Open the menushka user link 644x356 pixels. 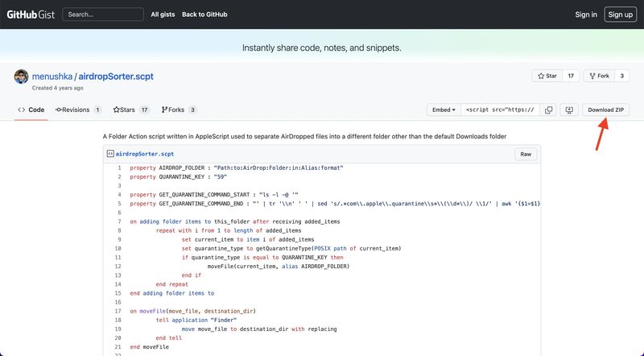tap(52, 77)
